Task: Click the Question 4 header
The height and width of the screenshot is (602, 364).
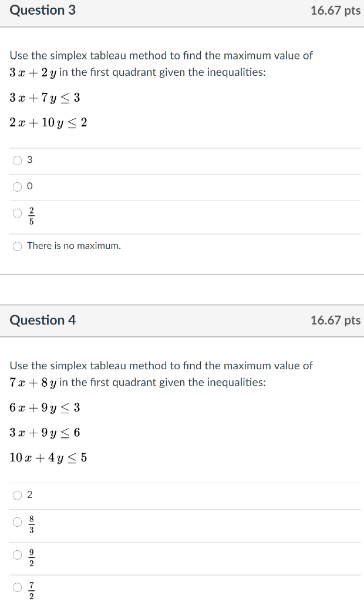Action: pyautogui.click(x=42, y=320)
